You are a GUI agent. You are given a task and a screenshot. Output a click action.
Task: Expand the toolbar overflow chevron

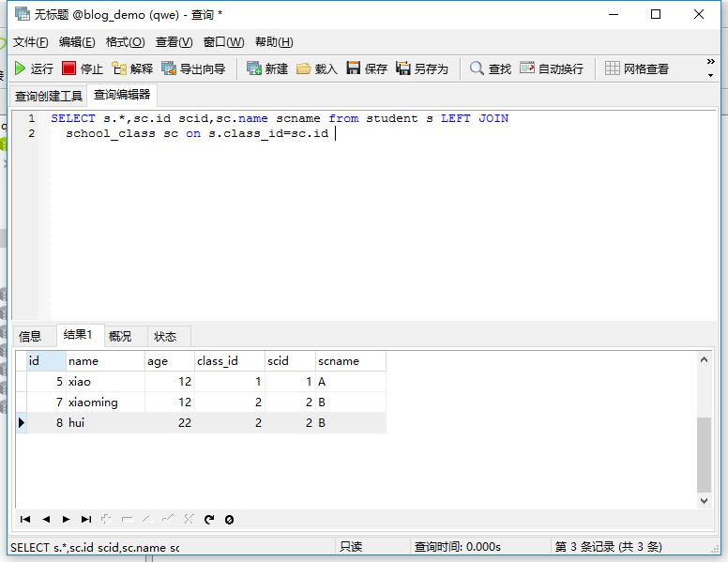[710, 68]
